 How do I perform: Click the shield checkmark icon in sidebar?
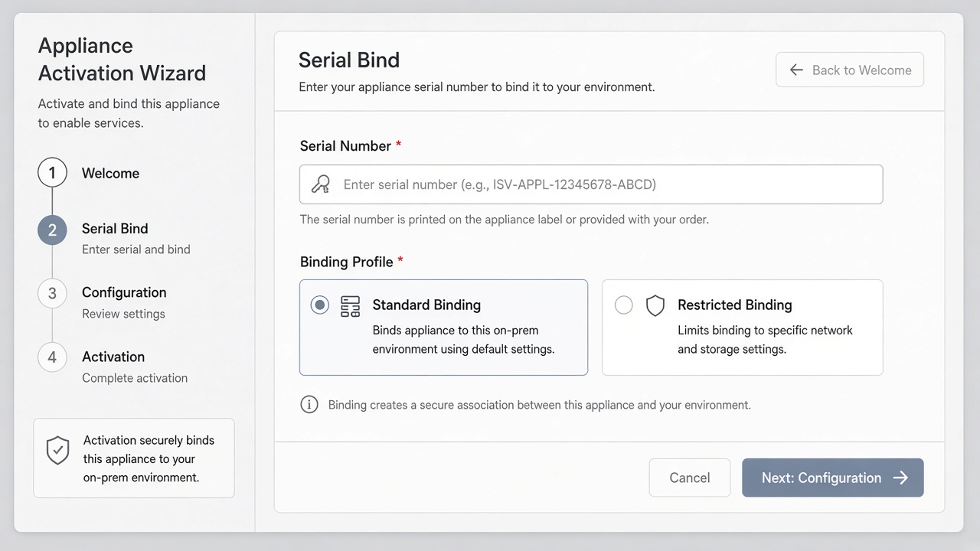point(58,450)
